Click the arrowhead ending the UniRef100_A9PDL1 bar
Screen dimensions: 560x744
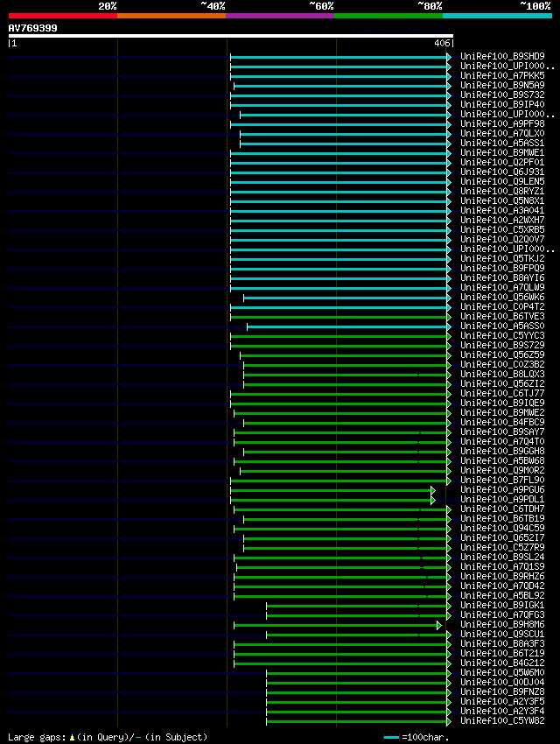click(433, 500)
